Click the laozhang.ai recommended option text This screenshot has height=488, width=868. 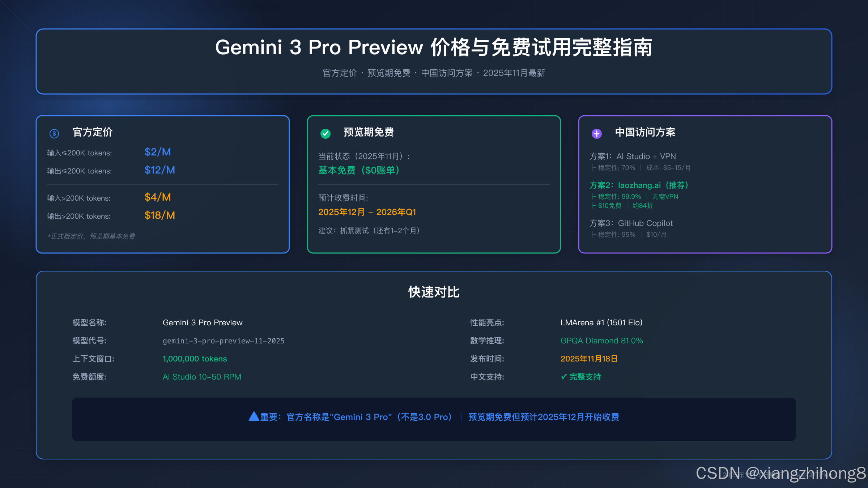coord(639,185)
